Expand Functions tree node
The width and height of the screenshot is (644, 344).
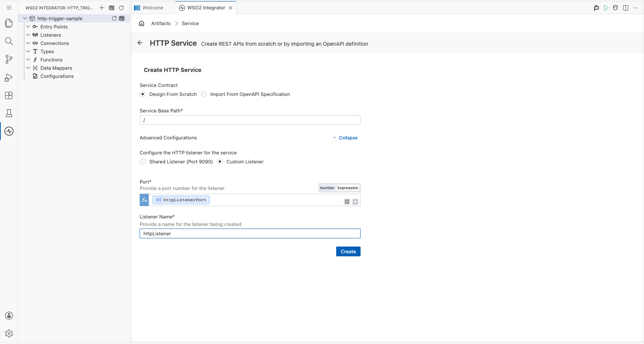coord(28,60)
